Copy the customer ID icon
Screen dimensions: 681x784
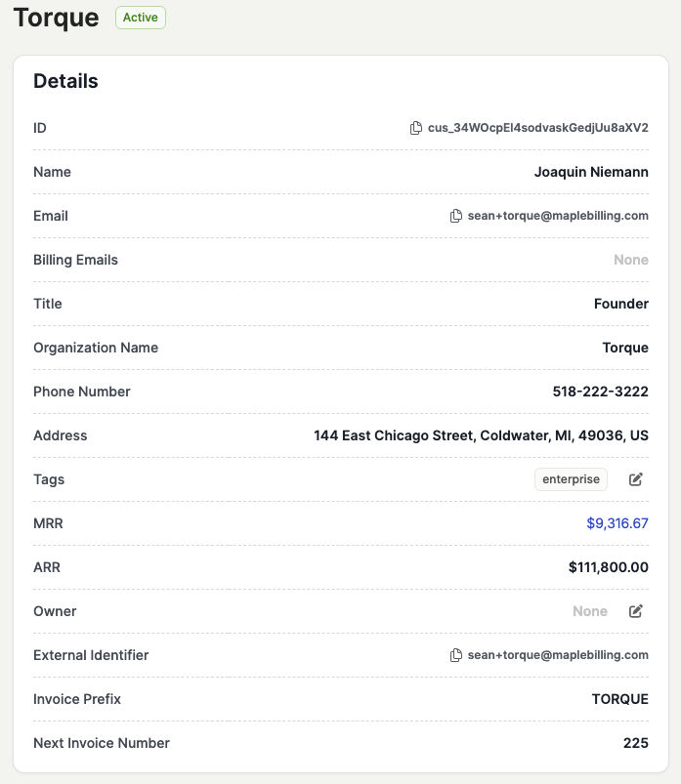coord(416,128)
